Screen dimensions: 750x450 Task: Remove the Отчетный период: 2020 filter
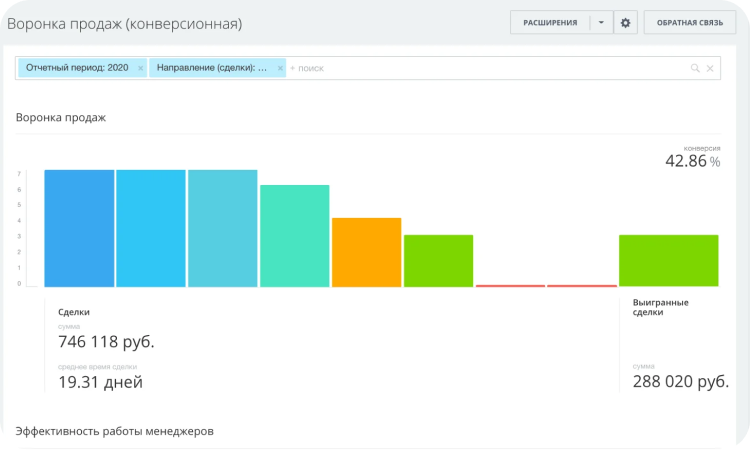coord(140,68)
